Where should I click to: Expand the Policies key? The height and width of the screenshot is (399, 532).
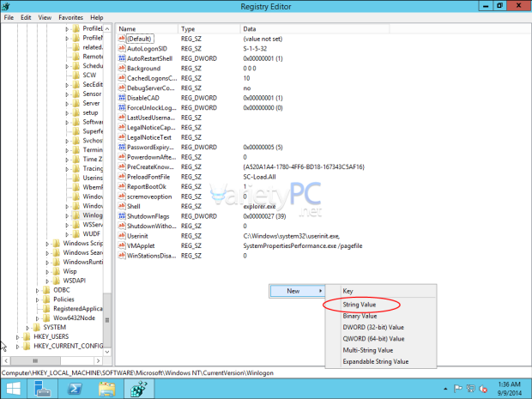pos(37,299)
